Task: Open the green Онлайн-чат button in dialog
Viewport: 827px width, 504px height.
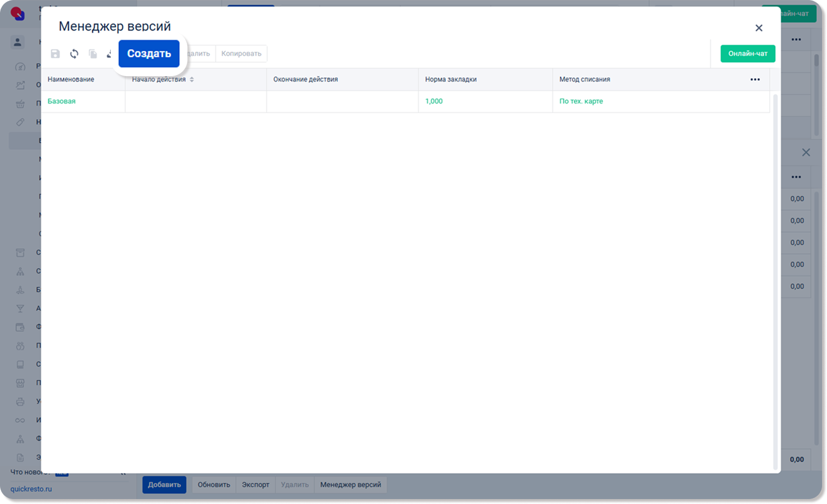Action: (748, 54)
